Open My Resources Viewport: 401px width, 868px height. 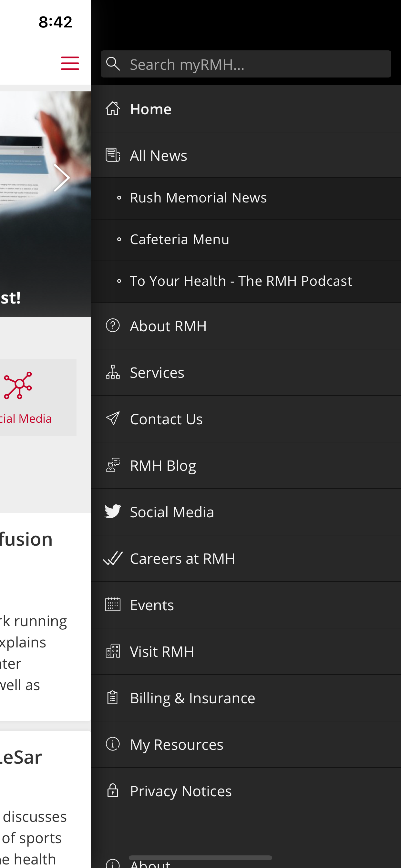pyautogui.click(x=246, y=744)
